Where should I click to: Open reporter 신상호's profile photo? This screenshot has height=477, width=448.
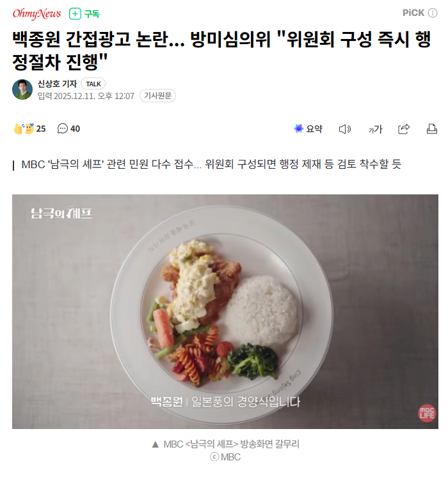tap(22, 90)
